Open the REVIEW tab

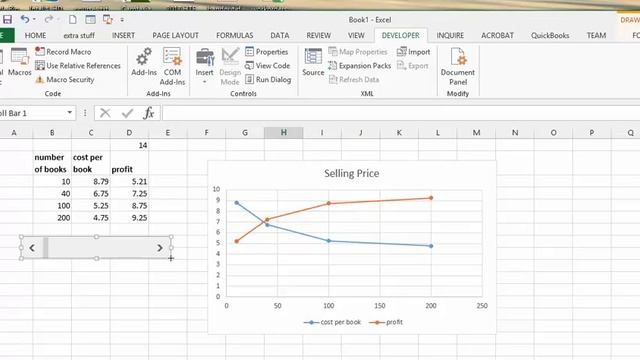coord(318,36)
